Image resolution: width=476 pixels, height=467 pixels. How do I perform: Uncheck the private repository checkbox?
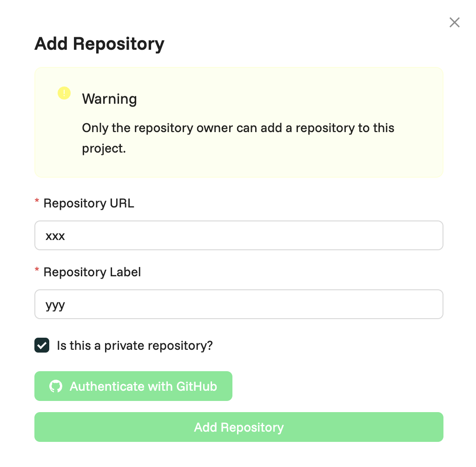click(x=42, y=346)
